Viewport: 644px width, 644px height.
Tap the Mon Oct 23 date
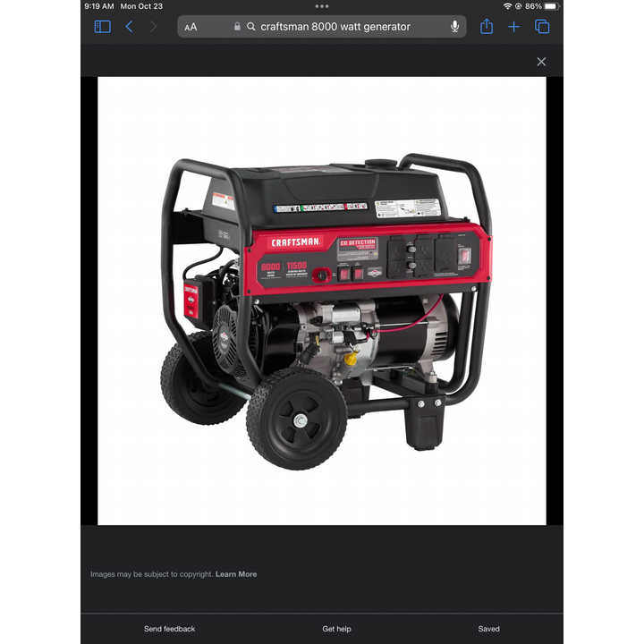click(x=141, y=6)
